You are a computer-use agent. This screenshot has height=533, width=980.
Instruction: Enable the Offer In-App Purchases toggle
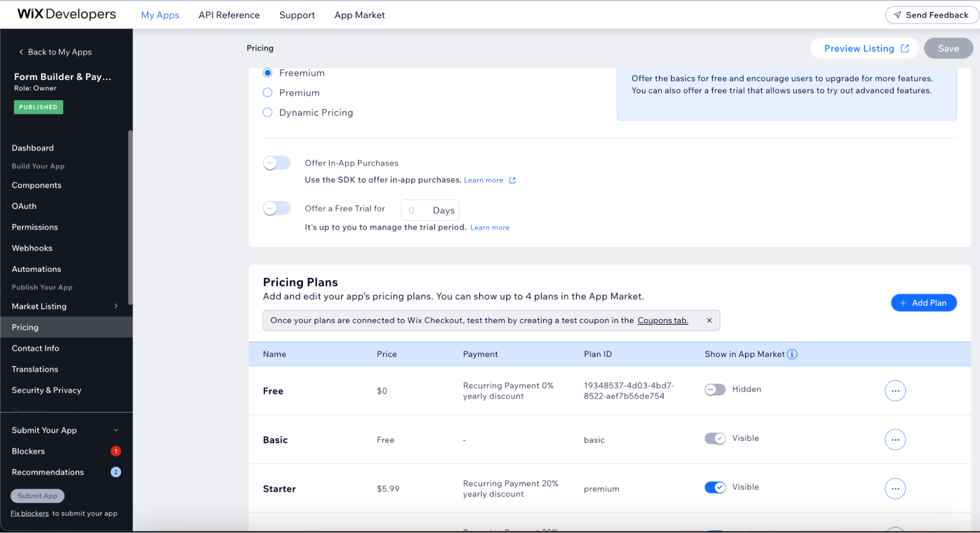click(x=277, y=163)
